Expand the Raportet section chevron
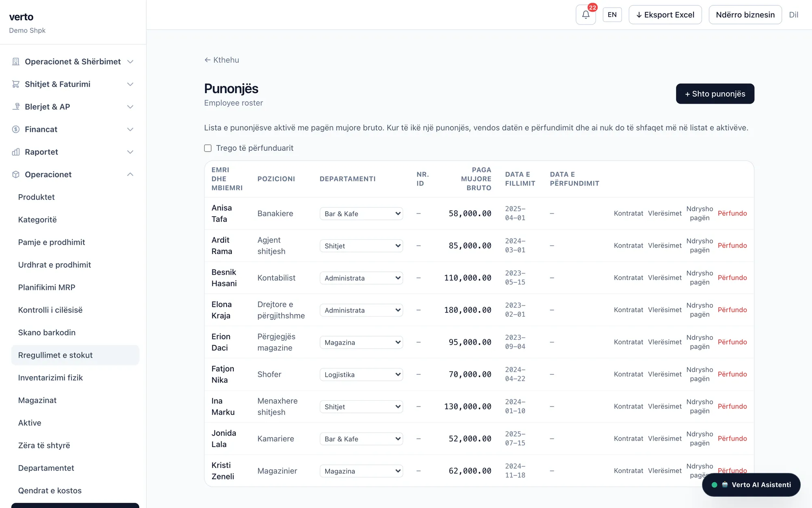The image size is (812, 508). coord(130,152)
